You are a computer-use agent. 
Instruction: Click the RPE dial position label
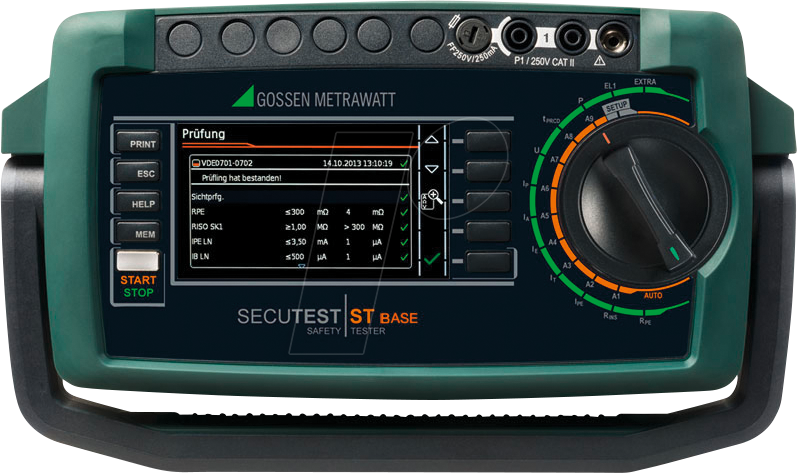click(645, 321)
